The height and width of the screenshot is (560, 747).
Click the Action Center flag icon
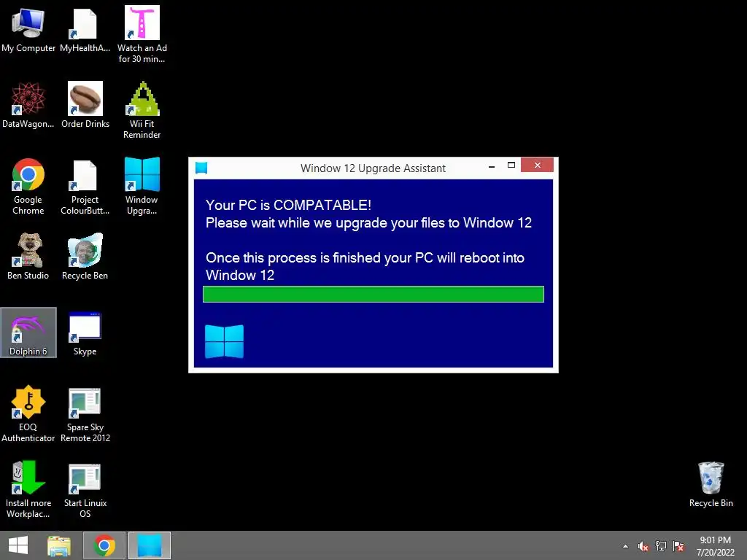[x=678, y=546]
